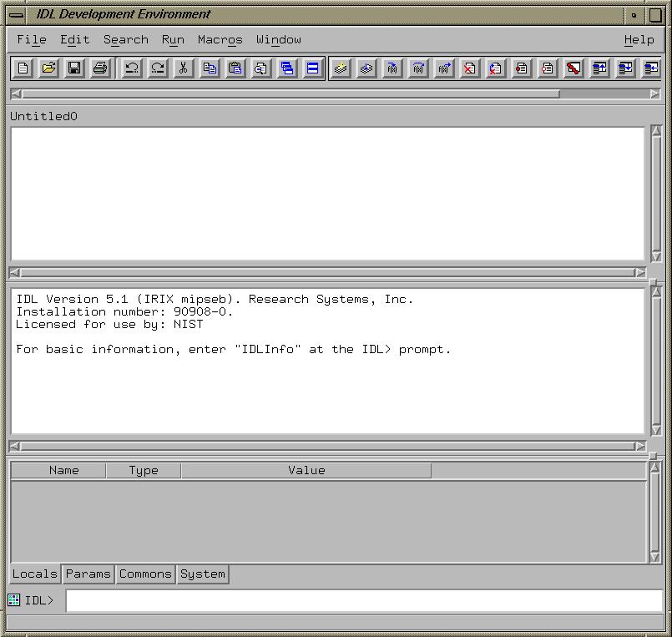Click the editor horizontal scrollbar right arrow
The height and width of the screenshot is (637, 672).
640,273
